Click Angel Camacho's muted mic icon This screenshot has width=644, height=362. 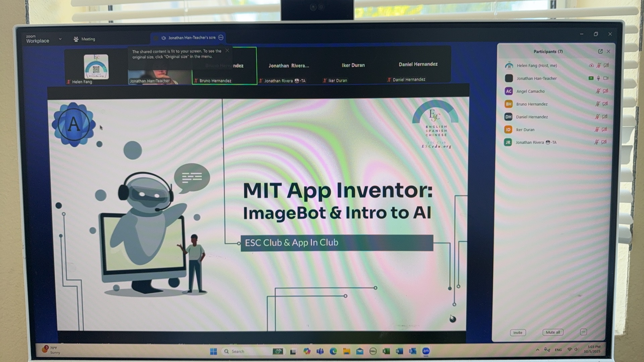598,91
